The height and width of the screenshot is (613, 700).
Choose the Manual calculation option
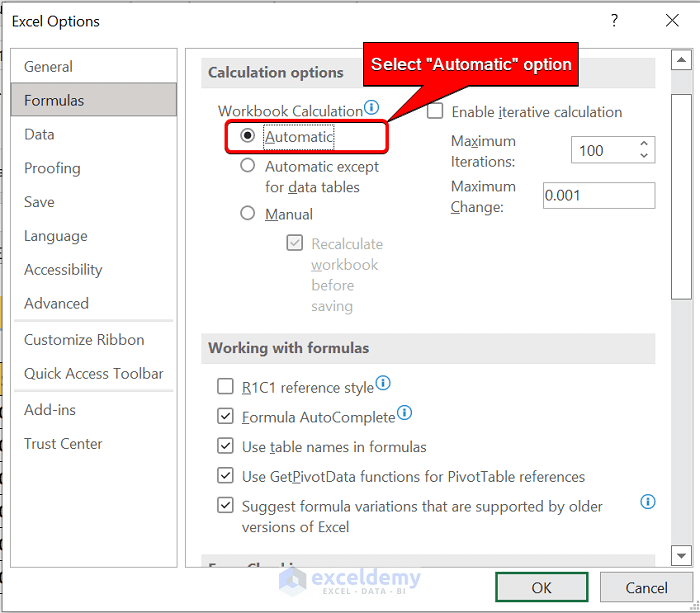[248, 213]
